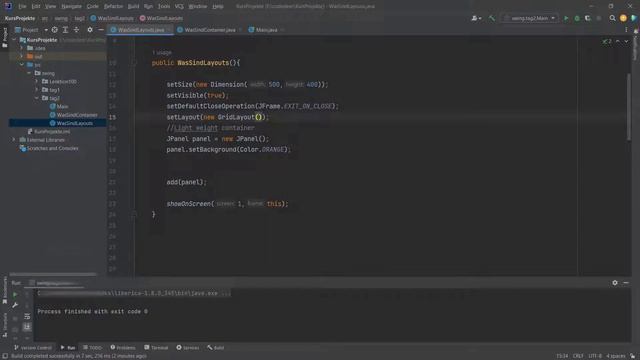Screen dimensions: 640x360
Task: Click CRLF line separator in status bar
Action: tap(578, 356)
